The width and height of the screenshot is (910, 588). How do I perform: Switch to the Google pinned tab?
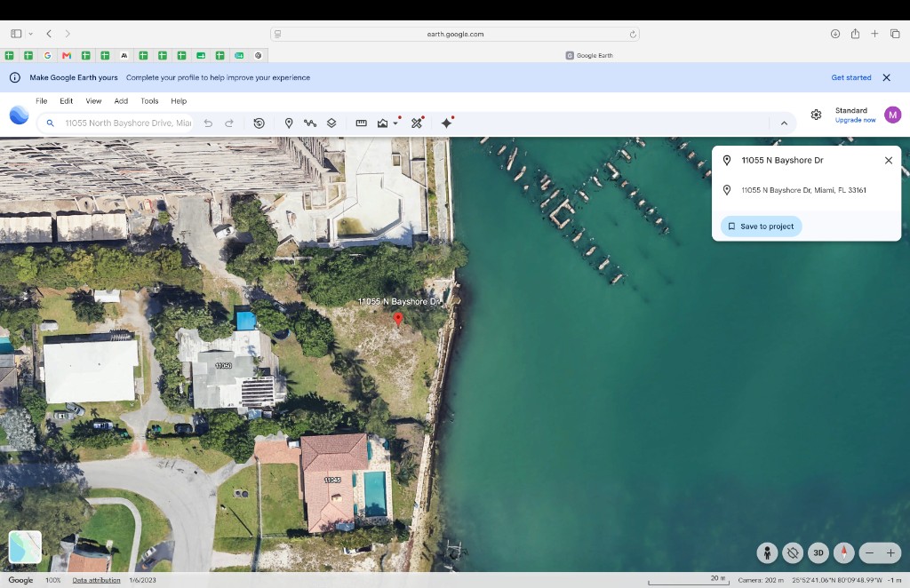[48, 56]
